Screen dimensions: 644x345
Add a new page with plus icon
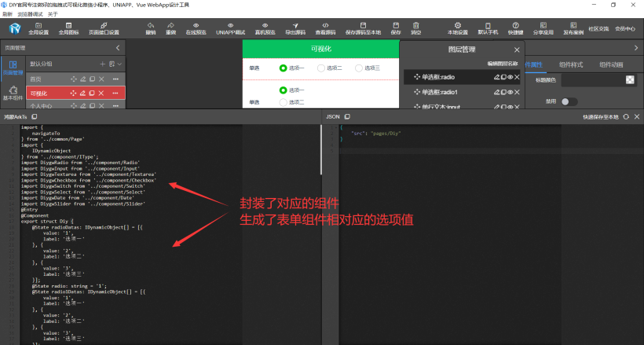click(x=102, y=64)
